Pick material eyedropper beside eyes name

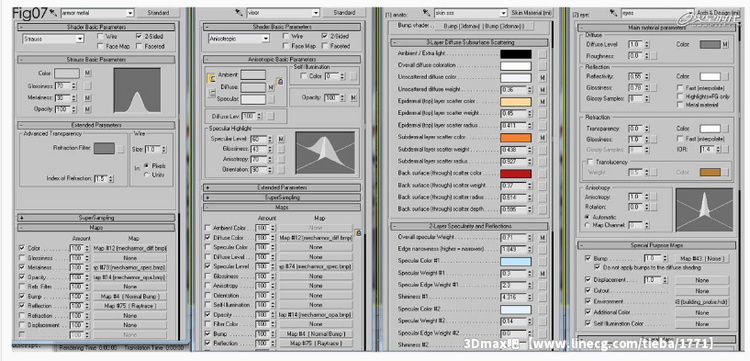[x=614, y=13]
